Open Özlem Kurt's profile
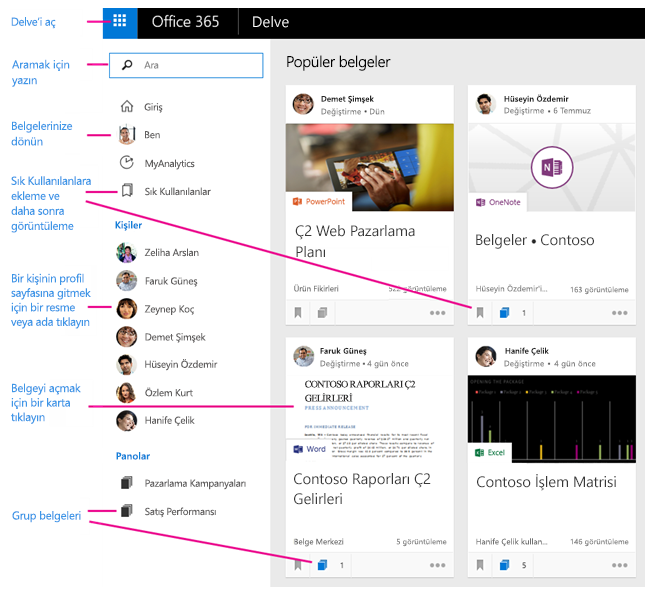Image resolution: width=655 pixels, height=596 pixels. [x=168, y=393]
